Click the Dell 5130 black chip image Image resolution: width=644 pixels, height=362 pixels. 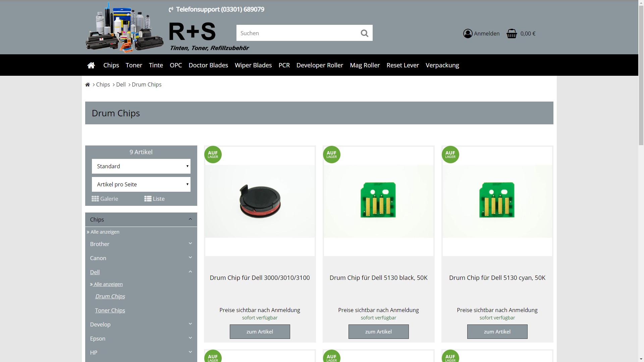(379, 201)
